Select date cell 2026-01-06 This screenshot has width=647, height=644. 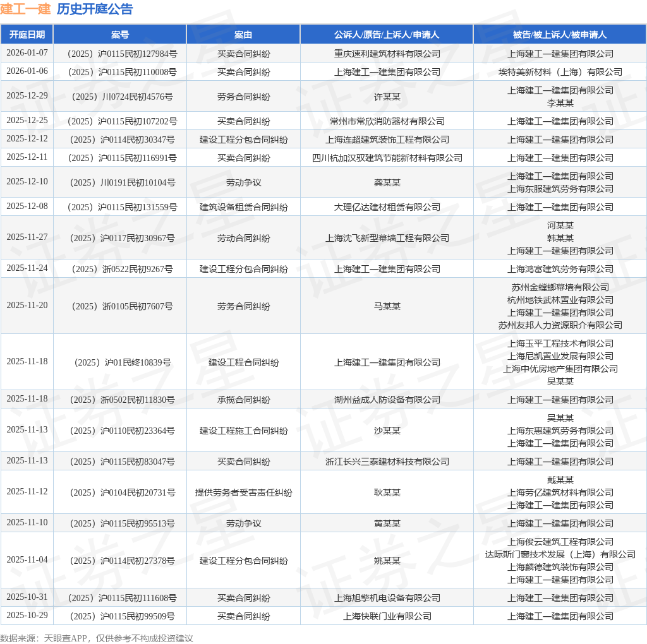27,71
